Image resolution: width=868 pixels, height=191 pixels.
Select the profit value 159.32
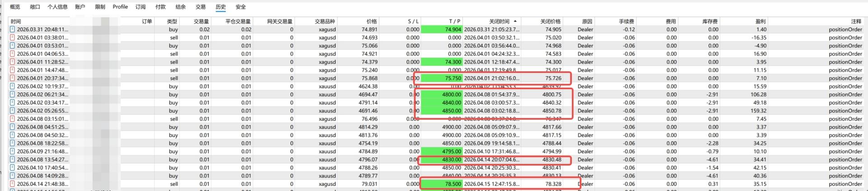pyautogui.click(x=759, y=111)
